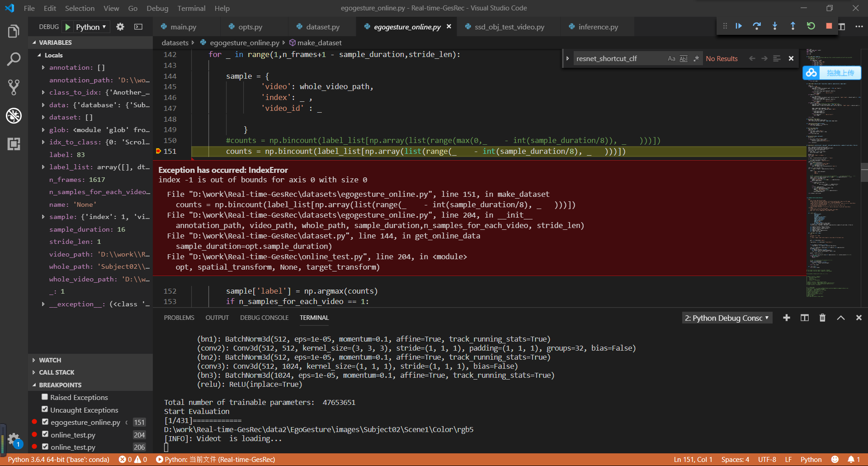Toggle find in selection icon
The width and height of the screenshot is (868, 466).
pos(777,58)
